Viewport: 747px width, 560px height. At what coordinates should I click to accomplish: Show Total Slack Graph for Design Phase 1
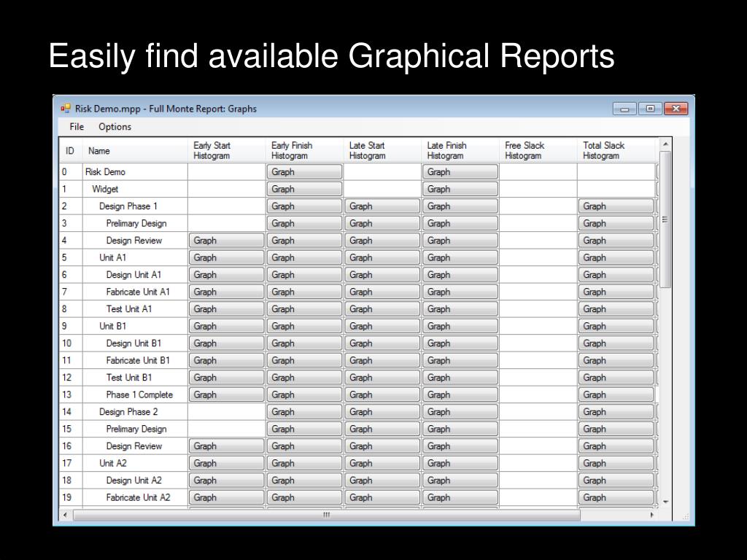click(616, 206)
